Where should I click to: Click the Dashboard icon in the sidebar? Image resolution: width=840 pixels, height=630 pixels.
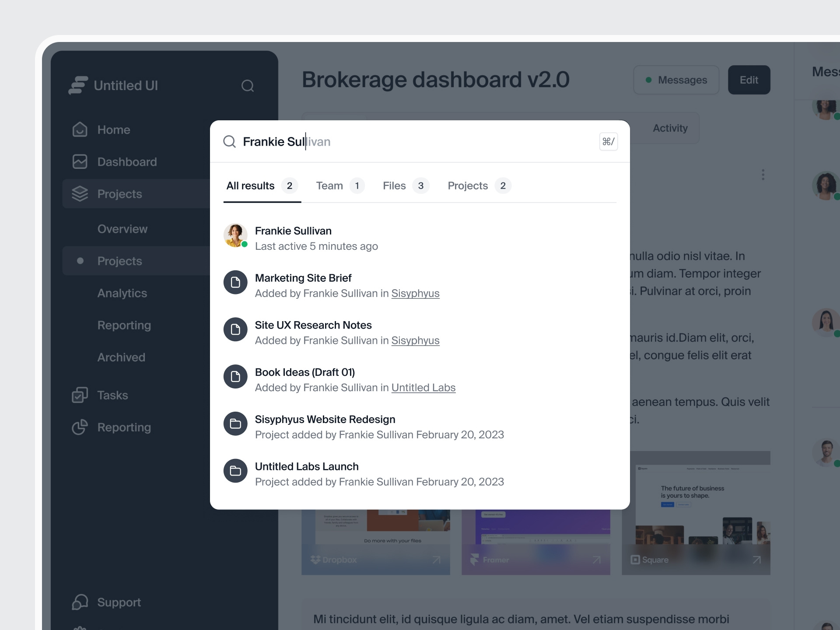click(x=80, y=161)
